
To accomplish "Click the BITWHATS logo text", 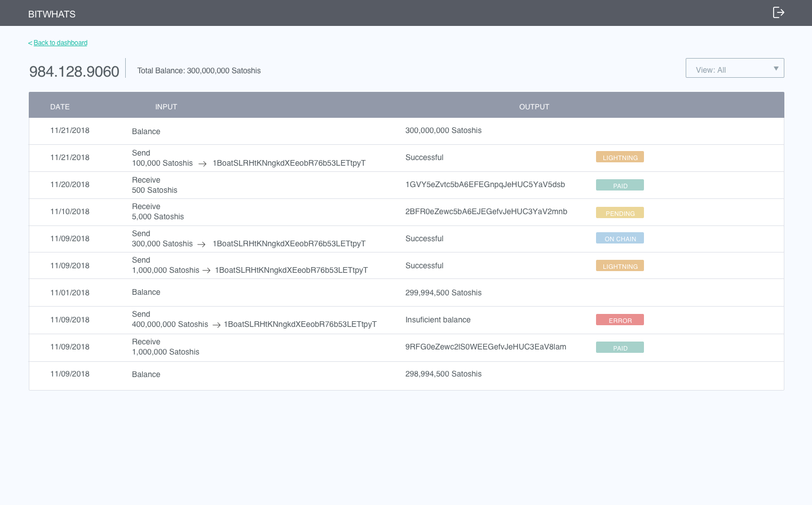I will (52, 14).
